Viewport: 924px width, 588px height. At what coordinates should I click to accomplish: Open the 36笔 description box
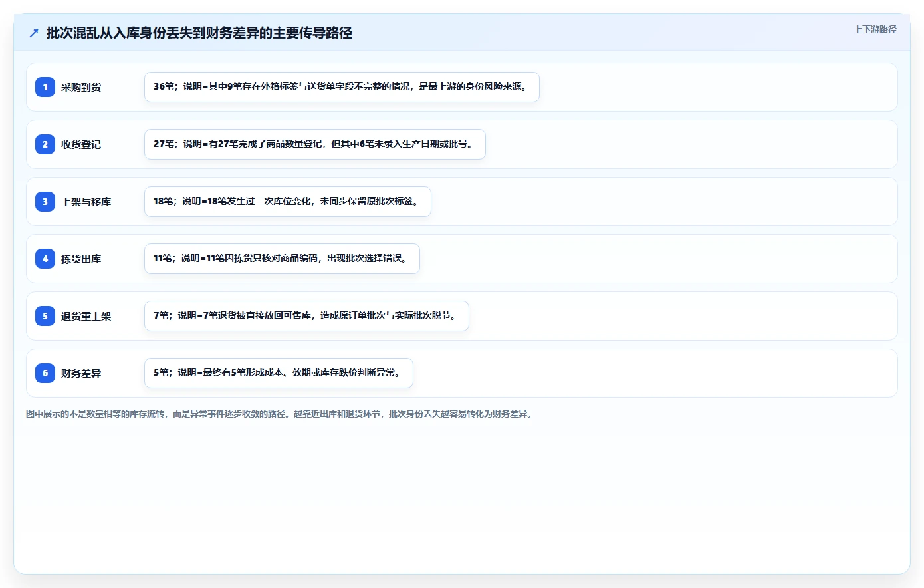pos(342,87)
